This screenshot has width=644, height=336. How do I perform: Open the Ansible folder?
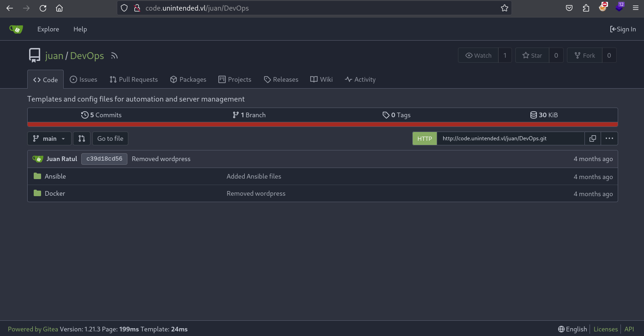pyautogui.click(x=55, y=176)
